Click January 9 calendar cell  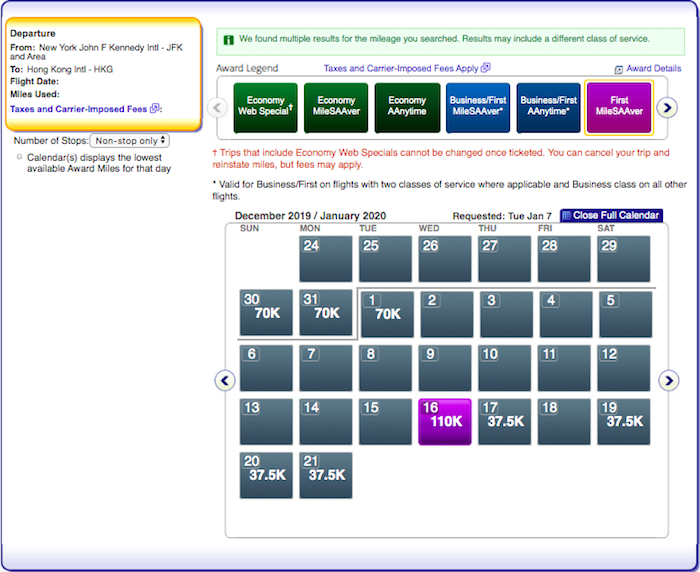[445, 368]
